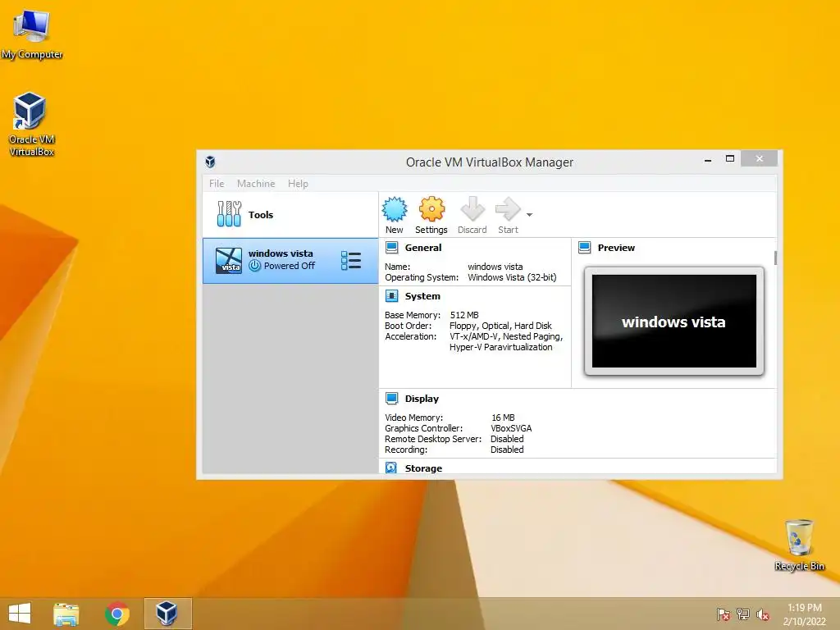Click the muted volume tray icon
The image size is (840, 630).
tap(763, 614)
